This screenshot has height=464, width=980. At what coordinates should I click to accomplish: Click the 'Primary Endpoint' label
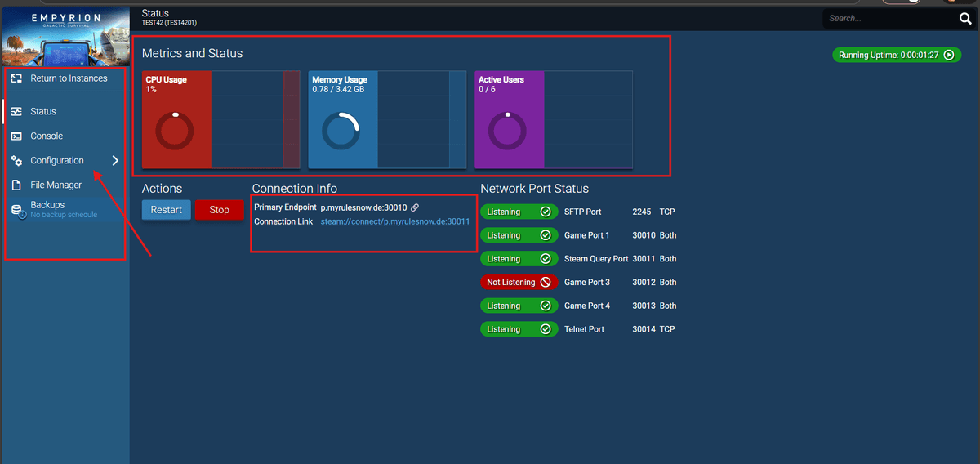285,207
